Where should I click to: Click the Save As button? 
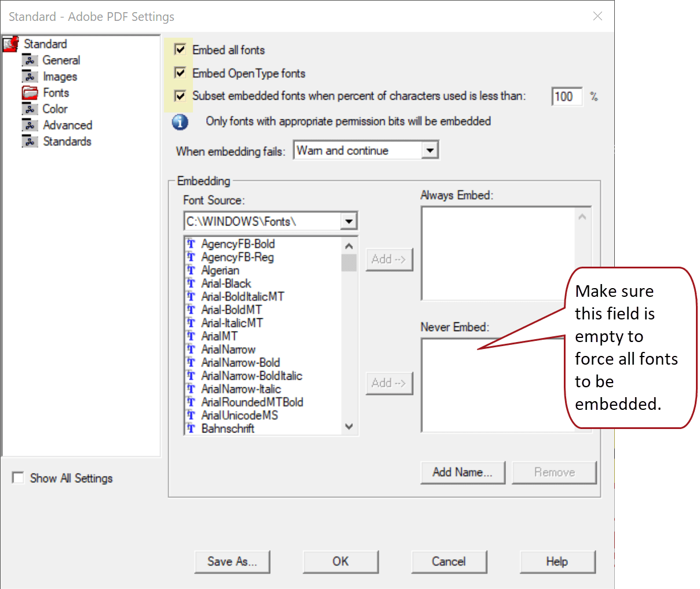coord(232,561)
